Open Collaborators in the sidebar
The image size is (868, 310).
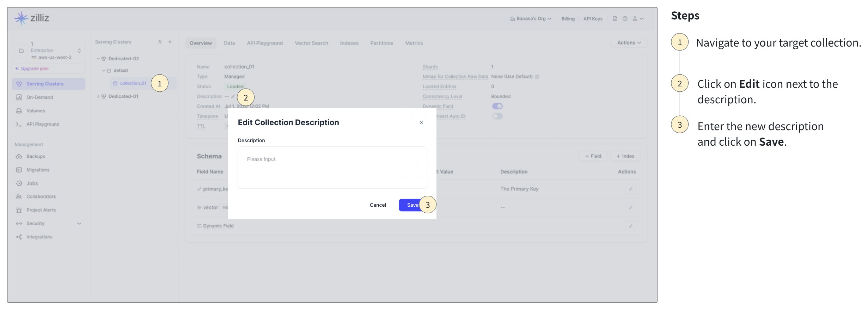49,196
